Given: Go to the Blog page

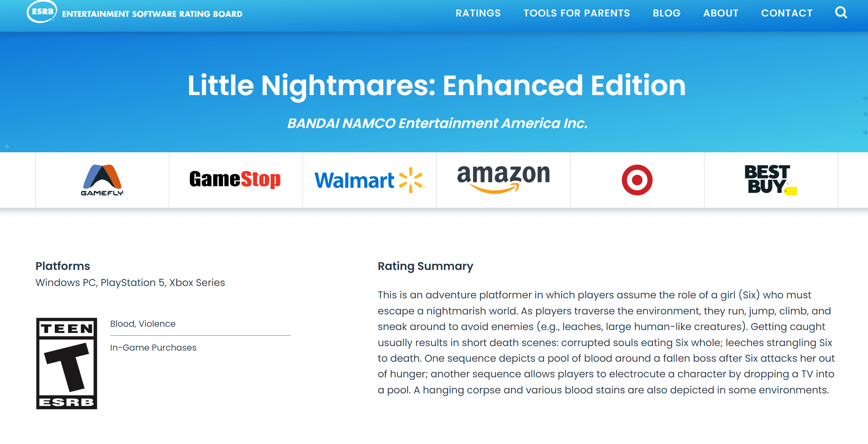Looking at the screenshot, I should click(x=667, y=13).
